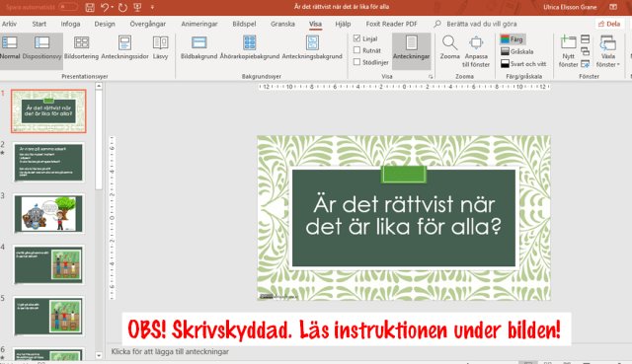Undo the last action
This screenshot has width=632, height=364.
(105, 7)
